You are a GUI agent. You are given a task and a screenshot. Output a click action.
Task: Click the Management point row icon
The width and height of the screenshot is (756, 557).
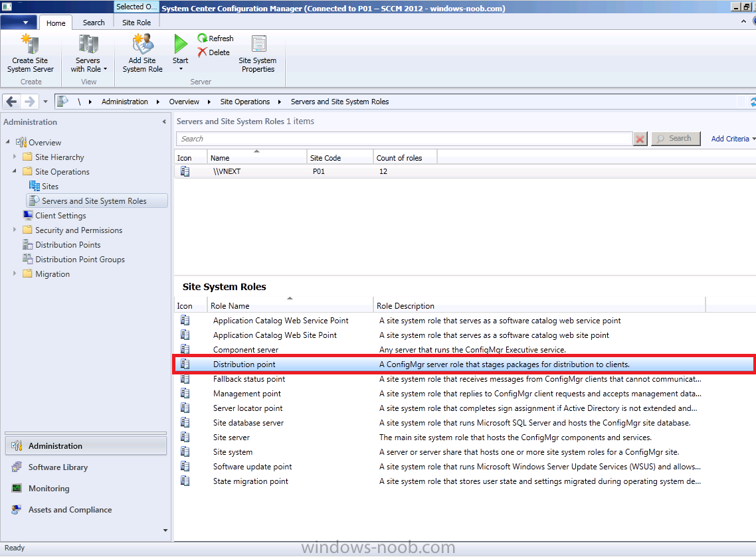(x=185, y=393)
